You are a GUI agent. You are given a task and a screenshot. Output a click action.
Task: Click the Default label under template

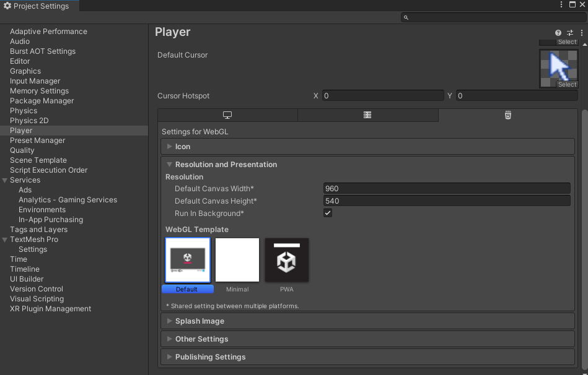pos(187,289)
